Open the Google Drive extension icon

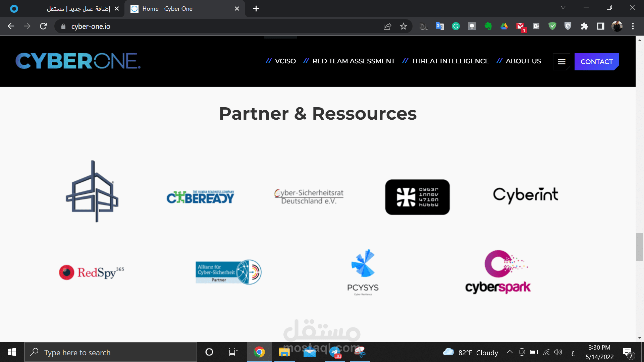[x=504, y=26]
